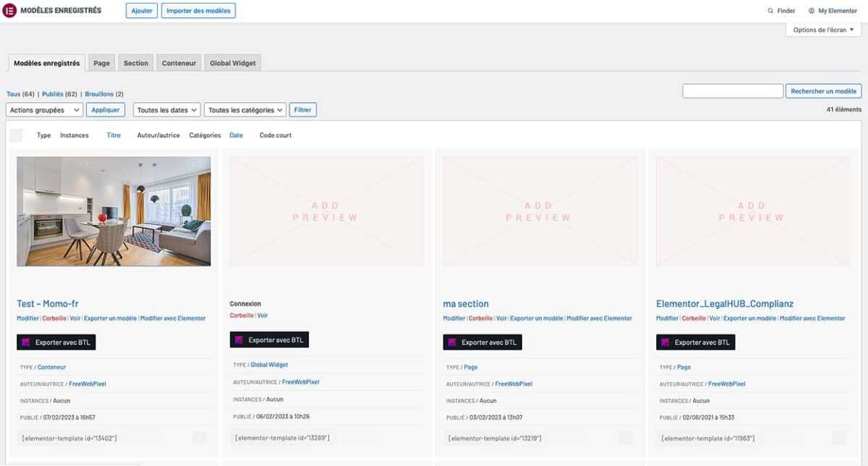The height and width of the screenshot is (466, 868).
Task: Select the Global Widget tab
Action: tap(233, 63)
